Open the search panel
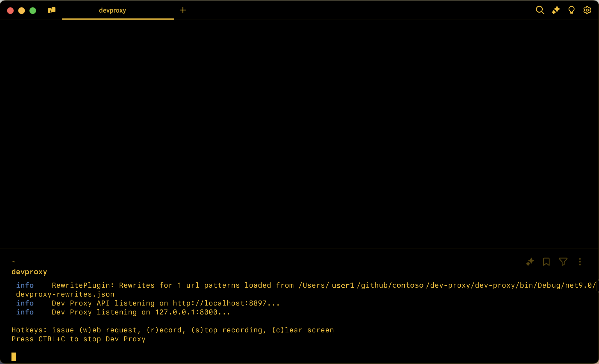 pos(540,10)
